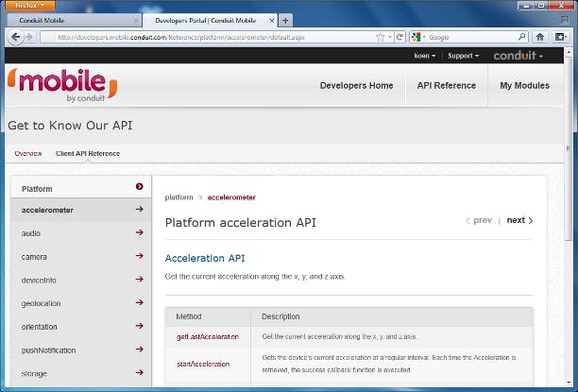Open the bookmarks toolbar icon

tap(560, 37)
